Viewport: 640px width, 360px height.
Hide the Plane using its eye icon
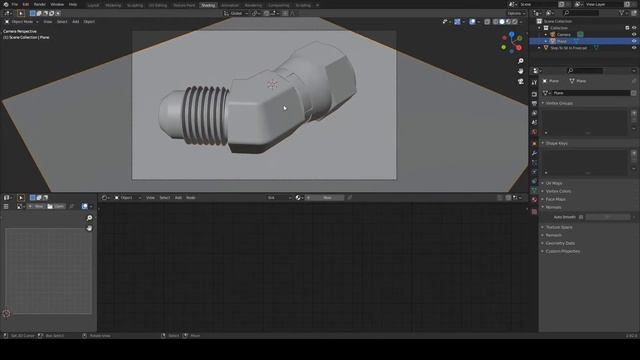(x=634, y=41)
